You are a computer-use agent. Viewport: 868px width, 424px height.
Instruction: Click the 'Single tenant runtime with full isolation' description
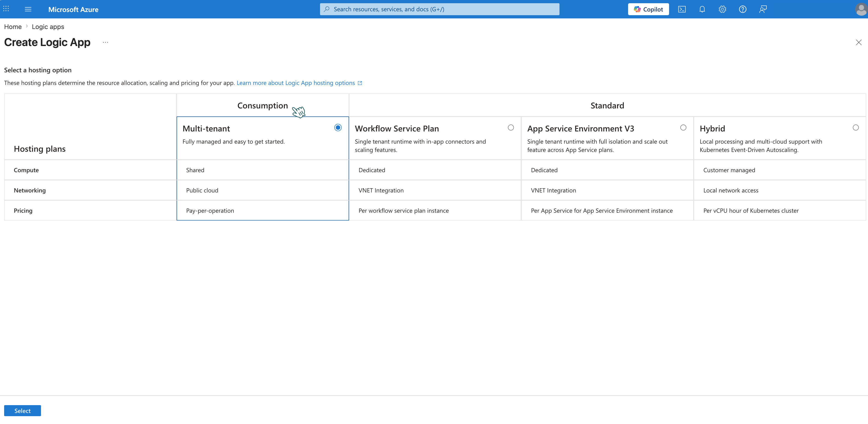point(597,145)
